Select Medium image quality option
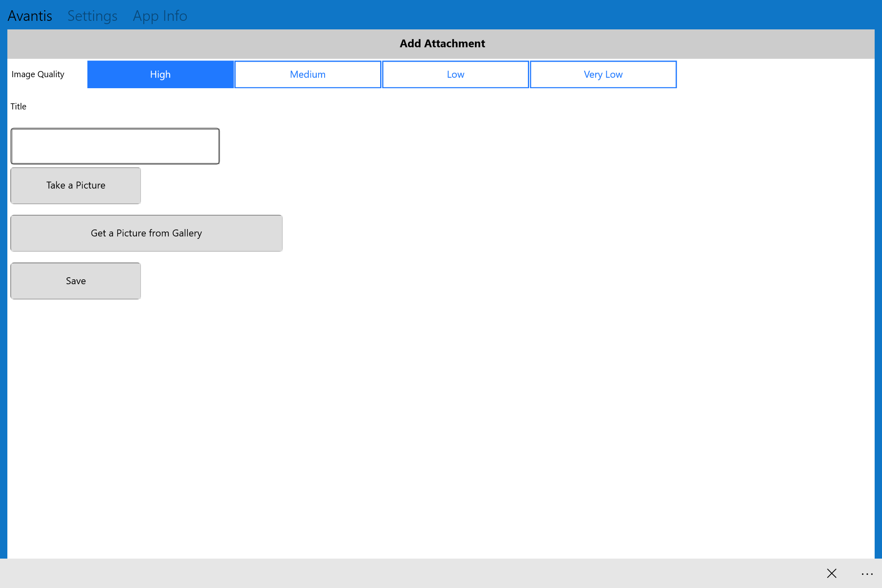This screenshot has width=882, height=588. 307,74
